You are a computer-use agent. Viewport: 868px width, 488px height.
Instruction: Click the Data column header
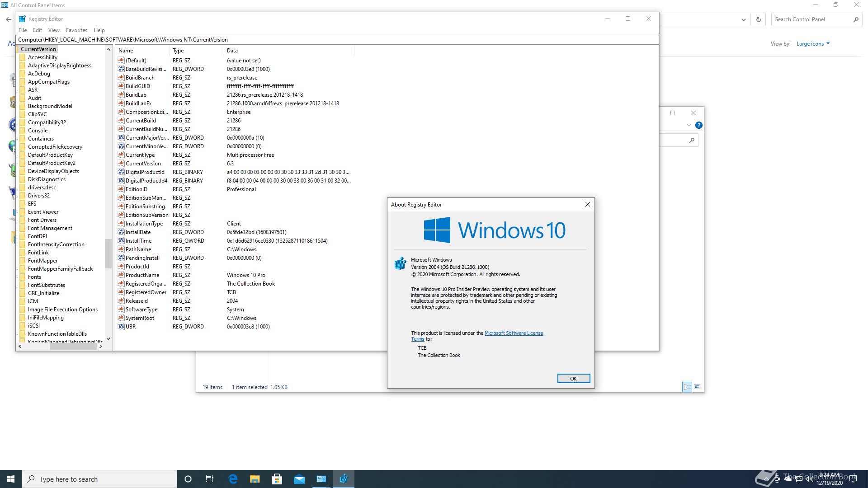[289, 51]
